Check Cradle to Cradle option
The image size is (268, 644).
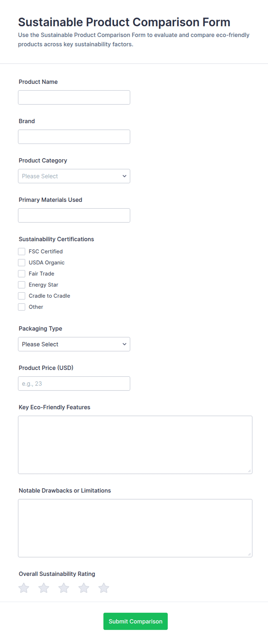click(22, 296)
